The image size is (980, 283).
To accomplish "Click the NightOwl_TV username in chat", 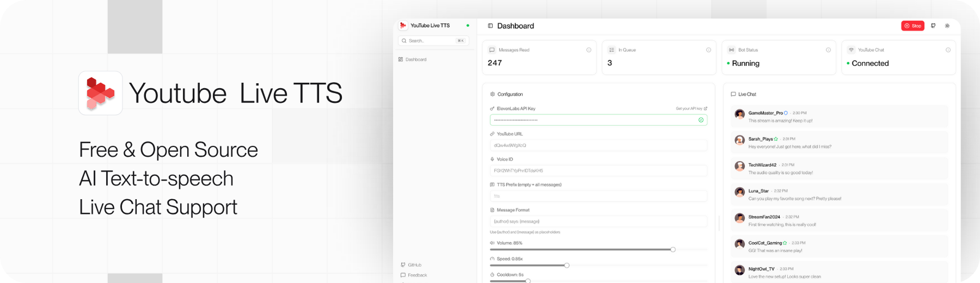I will (x=761, y=269).
